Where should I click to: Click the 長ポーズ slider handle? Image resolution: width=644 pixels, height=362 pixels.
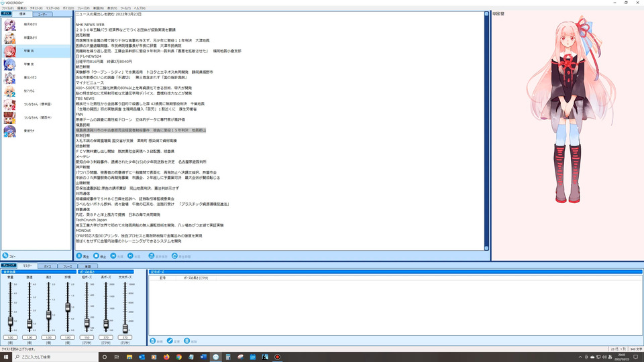coord(106,324)
